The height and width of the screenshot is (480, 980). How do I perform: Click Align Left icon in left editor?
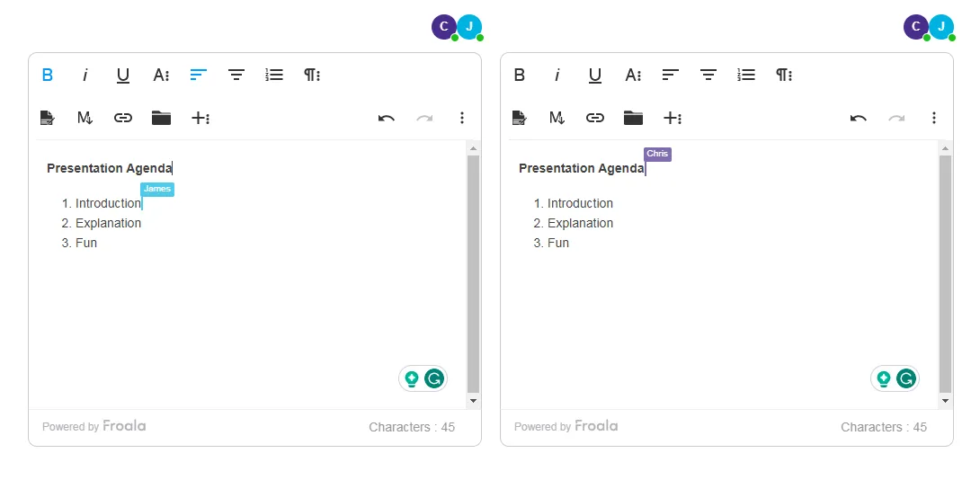click(199, 76)
